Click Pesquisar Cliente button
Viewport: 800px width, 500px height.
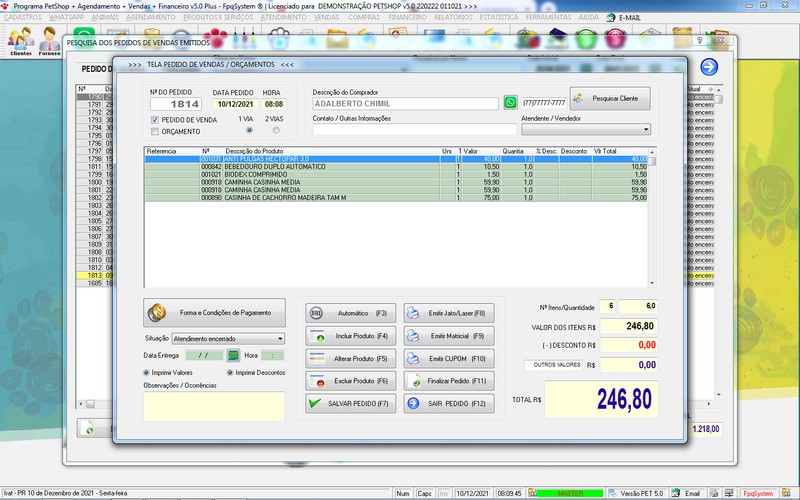(x=610, y=98)
